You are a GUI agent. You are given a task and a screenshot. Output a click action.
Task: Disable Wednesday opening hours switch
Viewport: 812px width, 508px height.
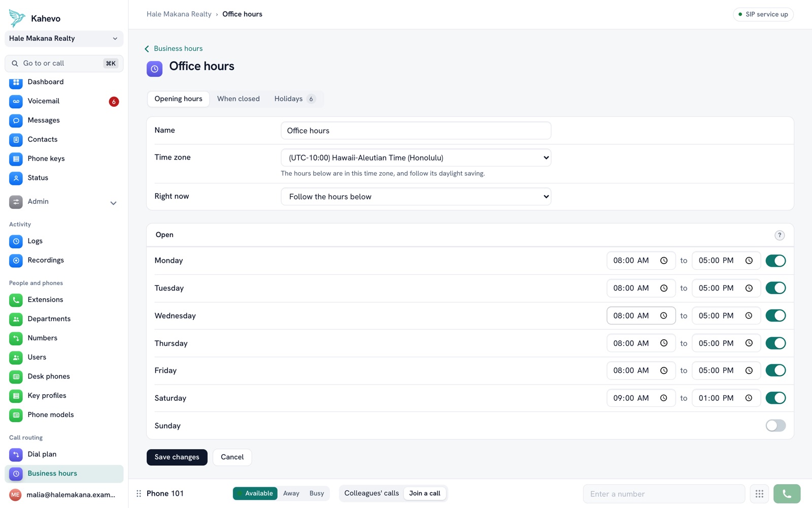click(x=775, y=315)
